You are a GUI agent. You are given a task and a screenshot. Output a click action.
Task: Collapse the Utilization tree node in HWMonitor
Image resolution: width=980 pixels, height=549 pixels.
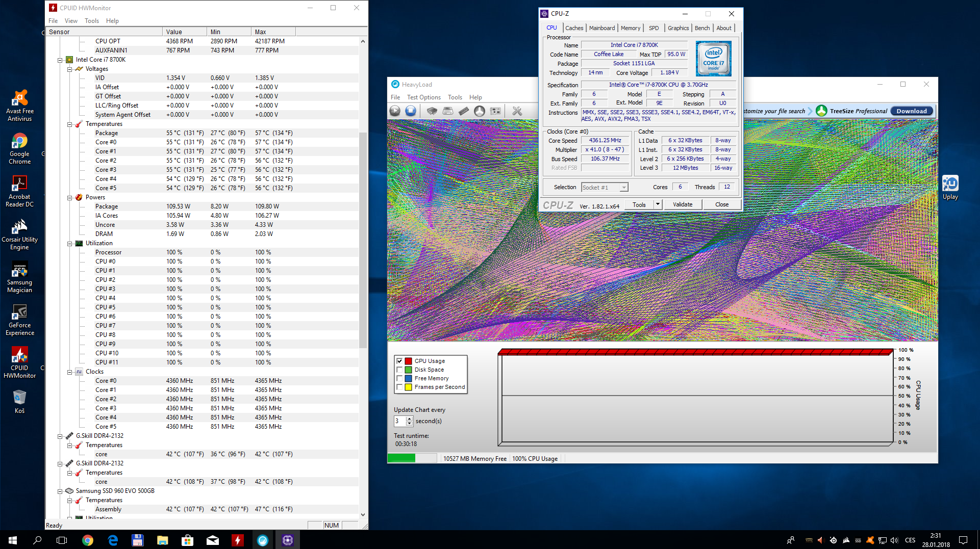click(x=70, y=244)
